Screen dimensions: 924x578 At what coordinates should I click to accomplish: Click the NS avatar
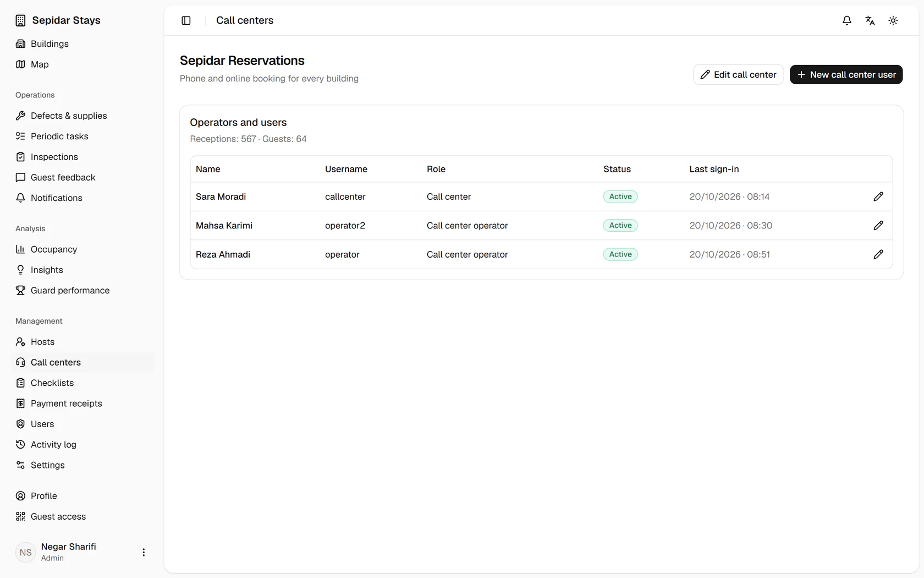[26, 552]
